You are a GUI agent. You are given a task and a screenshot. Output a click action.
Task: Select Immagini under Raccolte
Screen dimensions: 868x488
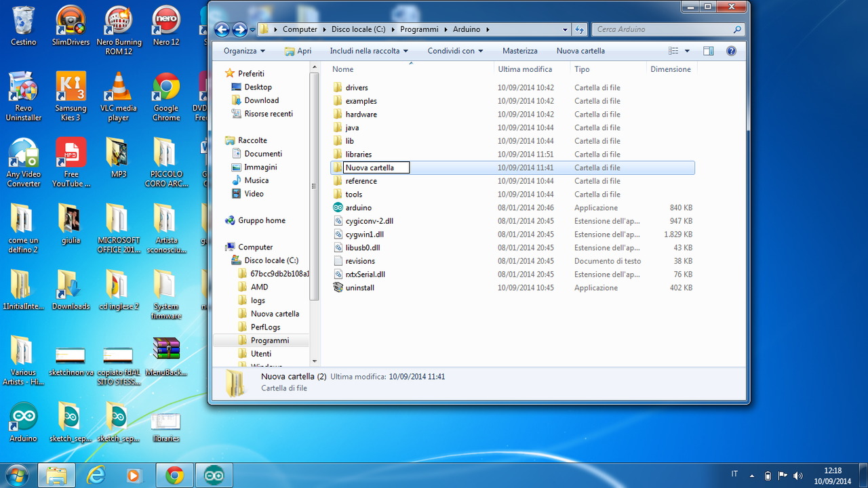(260, 167)
